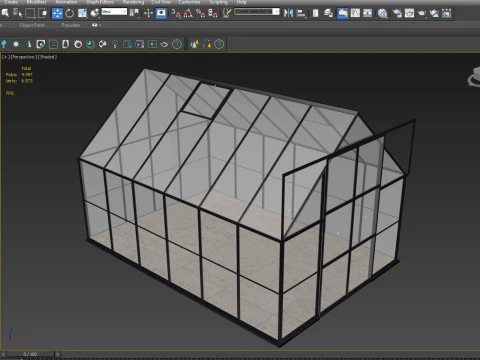The width and height of the screenshot is (480, 360).
Task: Switch to the Object Paint ribbon tab
Action: [32, 25]
